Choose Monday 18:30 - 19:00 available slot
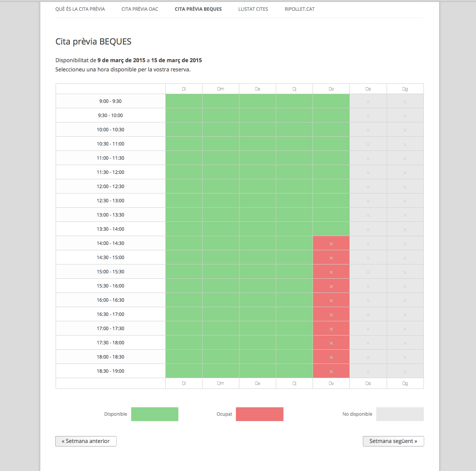 click(x=184, y=371)
